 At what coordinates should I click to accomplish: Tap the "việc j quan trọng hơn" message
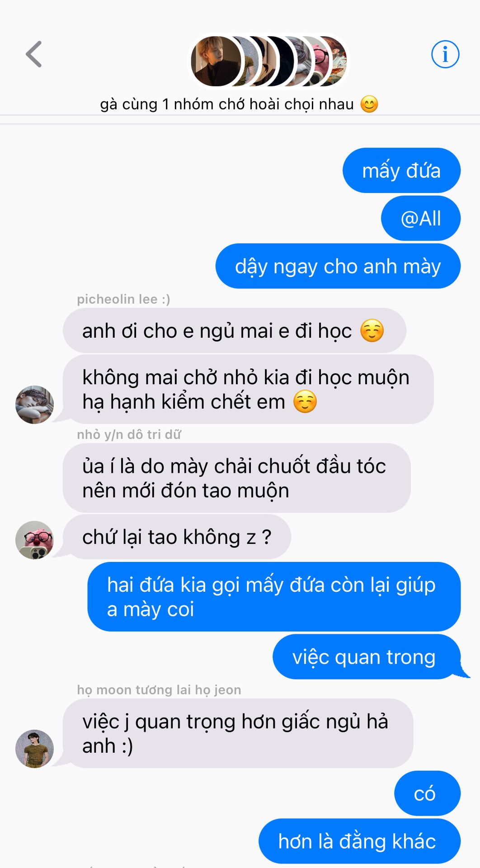click(x=238, y=733)
